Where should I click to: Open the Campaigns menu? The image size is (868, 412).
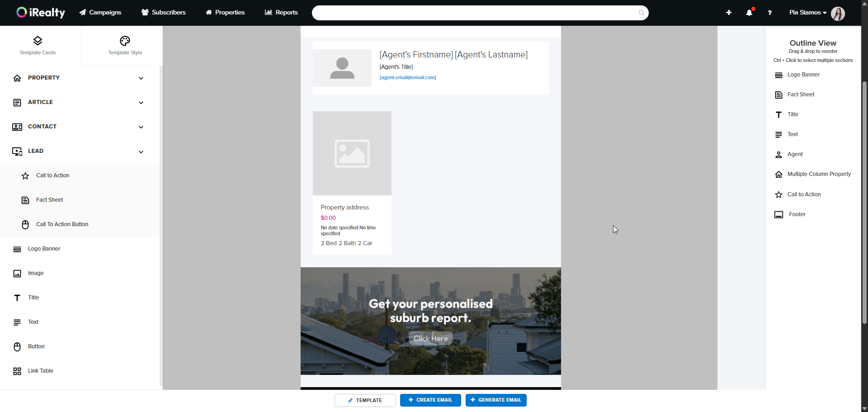pyautogui.click(x=100, y=13)
